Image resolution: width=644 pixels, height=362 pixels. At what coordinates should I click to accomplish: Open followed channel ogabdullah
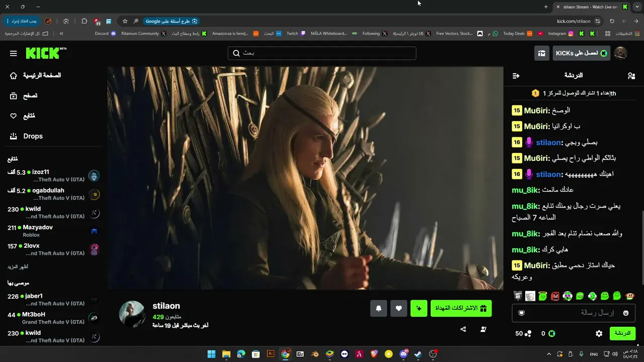(x=53, y=194)
